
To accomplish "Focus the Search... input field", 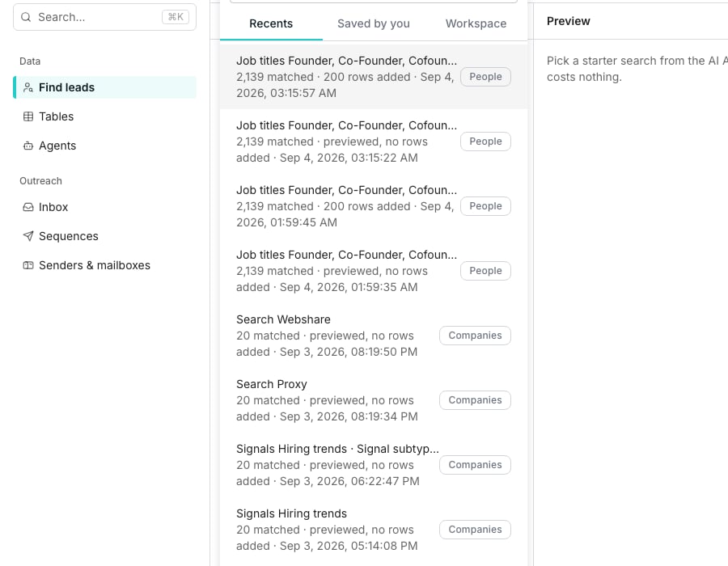I will pyautogui.click(x=104, y=17).
